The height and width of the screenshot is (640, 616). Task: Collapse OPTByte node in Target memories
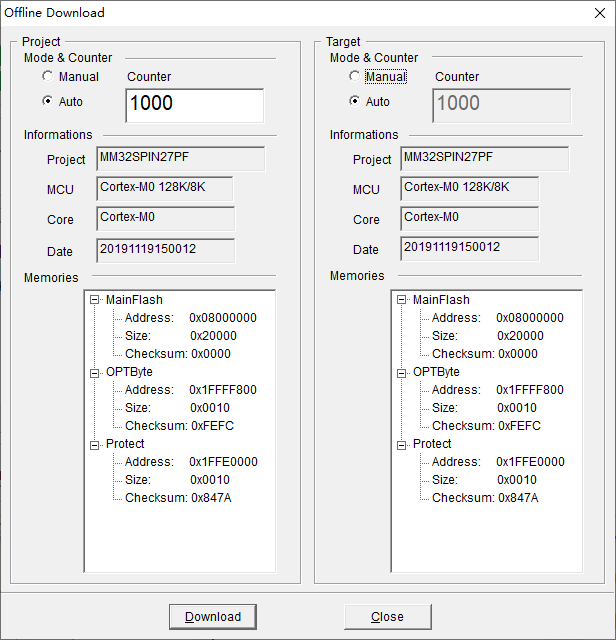tap(401, 373)
